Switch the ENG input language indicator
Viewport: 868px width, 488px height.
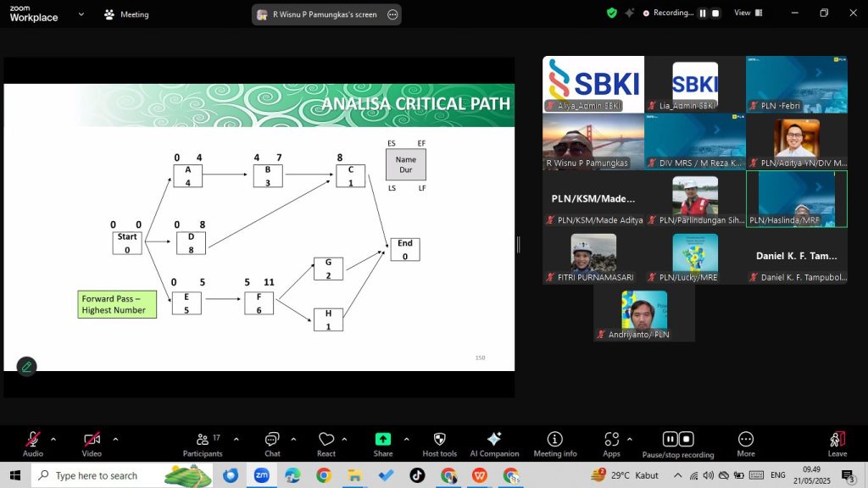pos(778,475)
